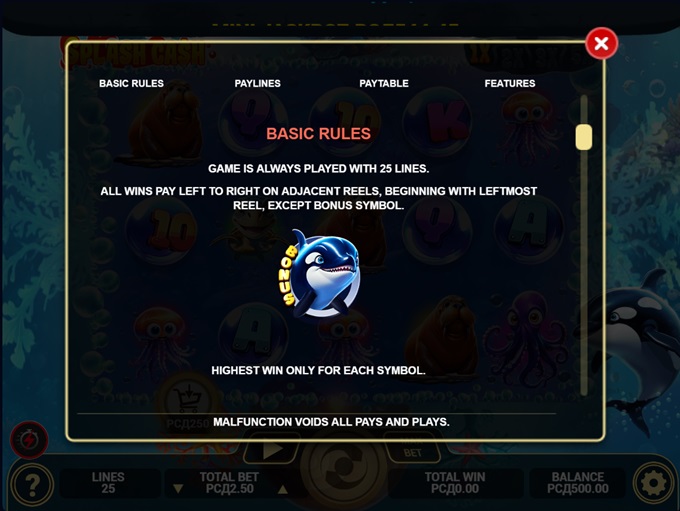Start autoplay with the play arrow button
680x511 pixels.
271,450
